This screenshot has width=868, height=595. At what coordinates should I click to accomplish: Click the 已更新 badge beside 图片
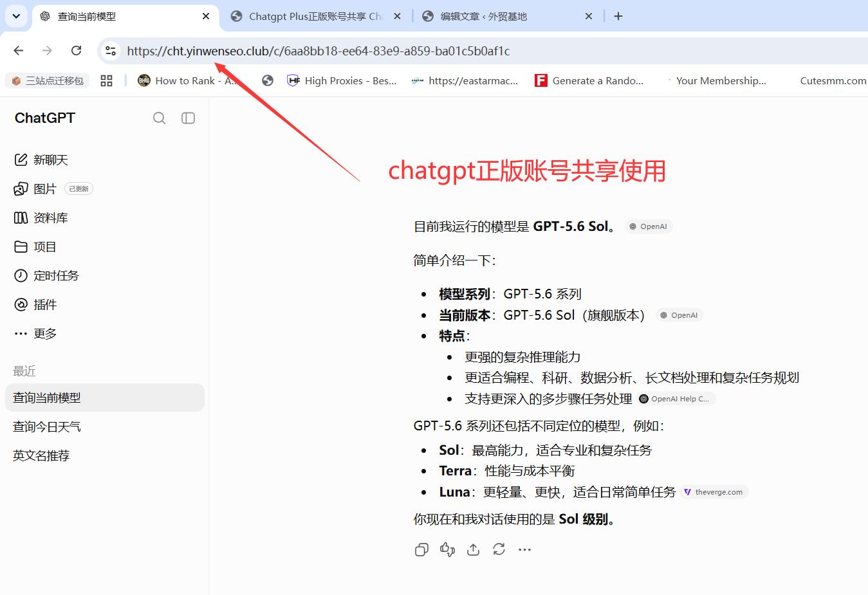(78, 188)
